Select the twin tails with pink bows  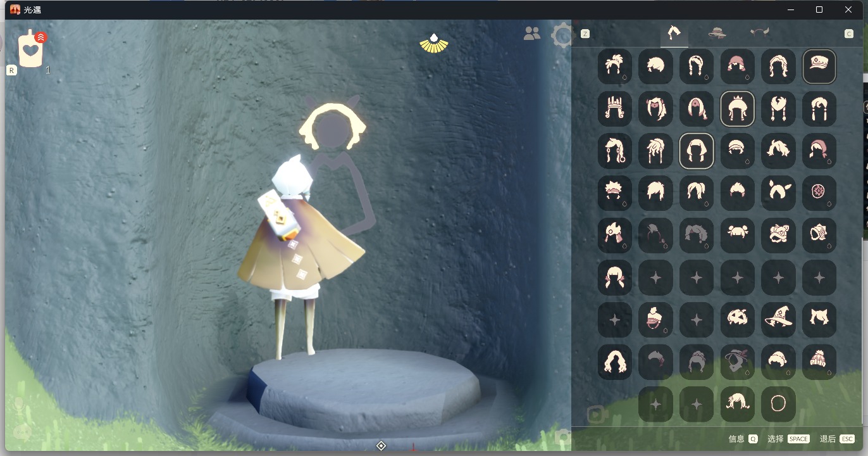[x=615, y=277]
